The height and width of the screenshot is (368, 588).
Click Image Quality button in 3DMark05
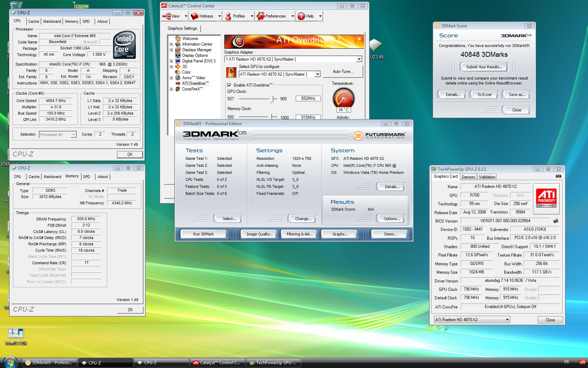260,234
